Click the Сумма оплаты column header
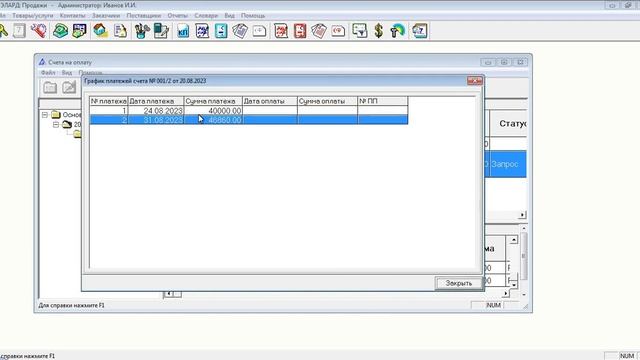Image resolution: width=640 pixels, height=360 pixels. point(327,101)
